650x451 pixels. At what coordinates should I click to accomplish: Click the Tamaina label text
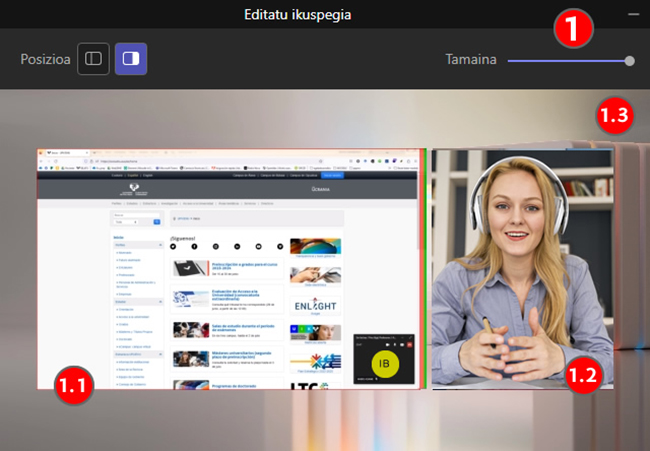471,60
